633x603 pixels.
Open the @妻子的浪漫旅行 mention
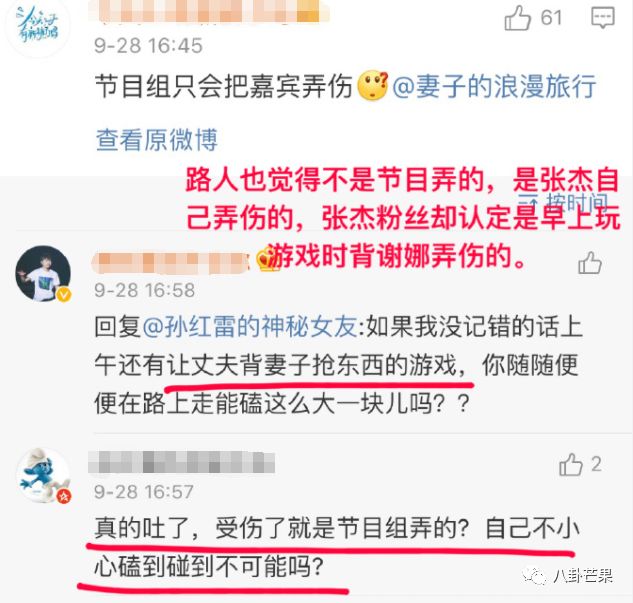[x=494, y=86]
